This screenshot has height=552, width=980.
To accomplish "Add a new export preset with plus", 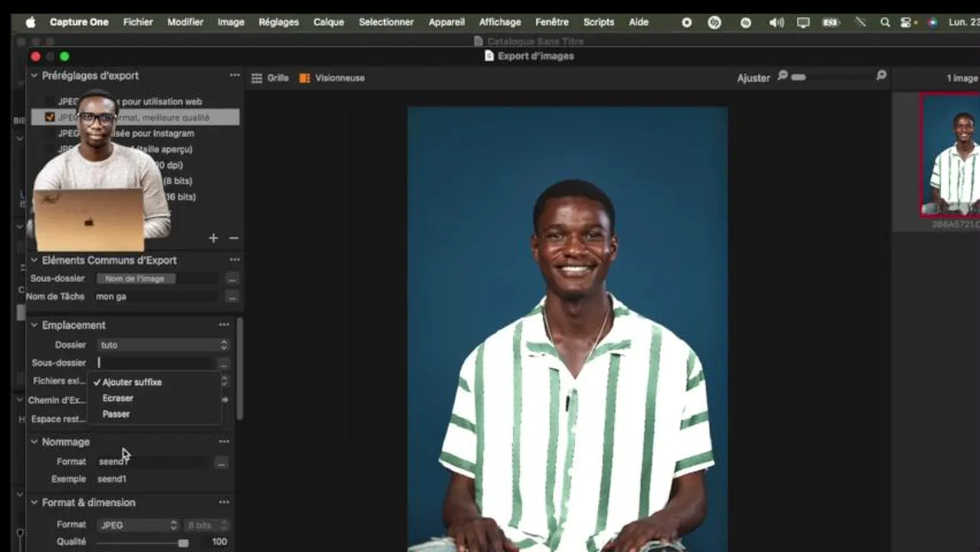I will [x=213, y=238].
